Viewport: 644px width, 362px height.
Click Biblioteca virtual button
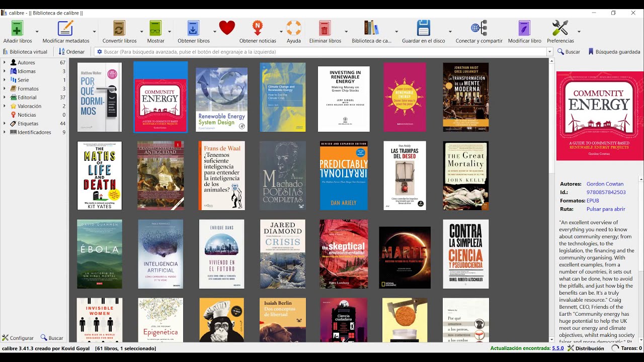click(25, 52)
